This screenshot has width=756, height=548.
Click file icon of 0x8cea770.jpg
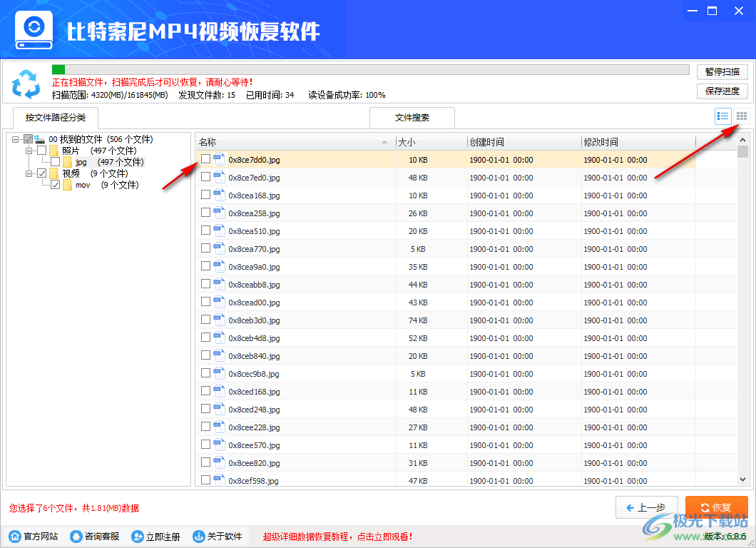(220, 248)
